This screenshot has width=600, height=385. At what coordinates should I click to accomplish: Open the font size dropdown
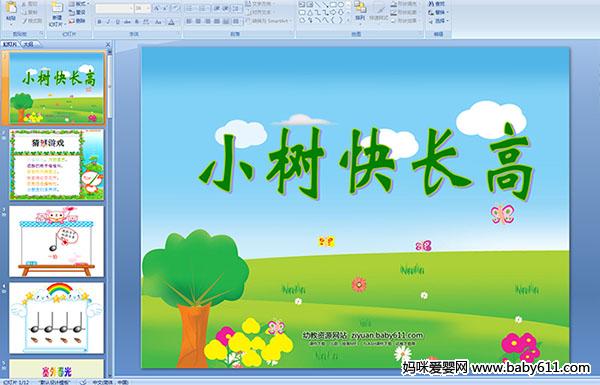(148, 8)
